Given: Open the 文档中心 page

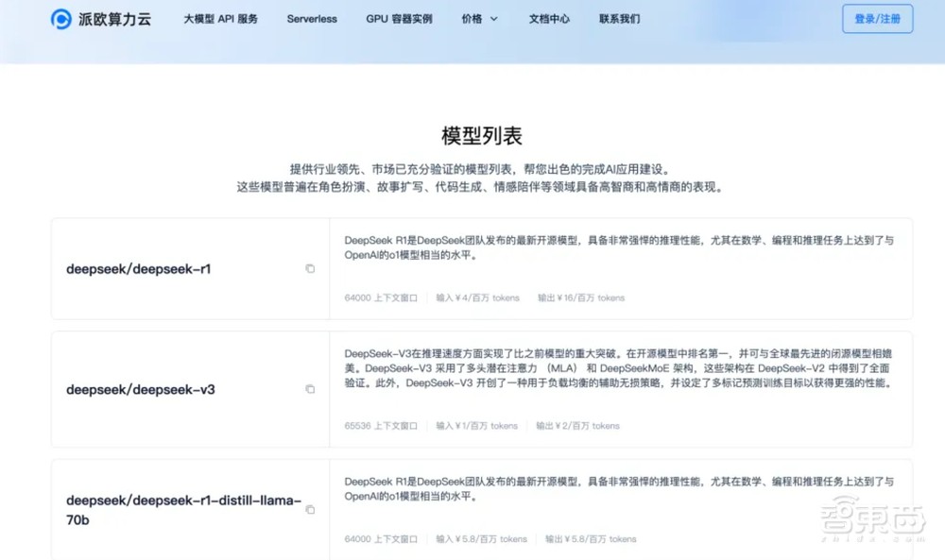Looking at the screenshot, I should tap(549, 19).
